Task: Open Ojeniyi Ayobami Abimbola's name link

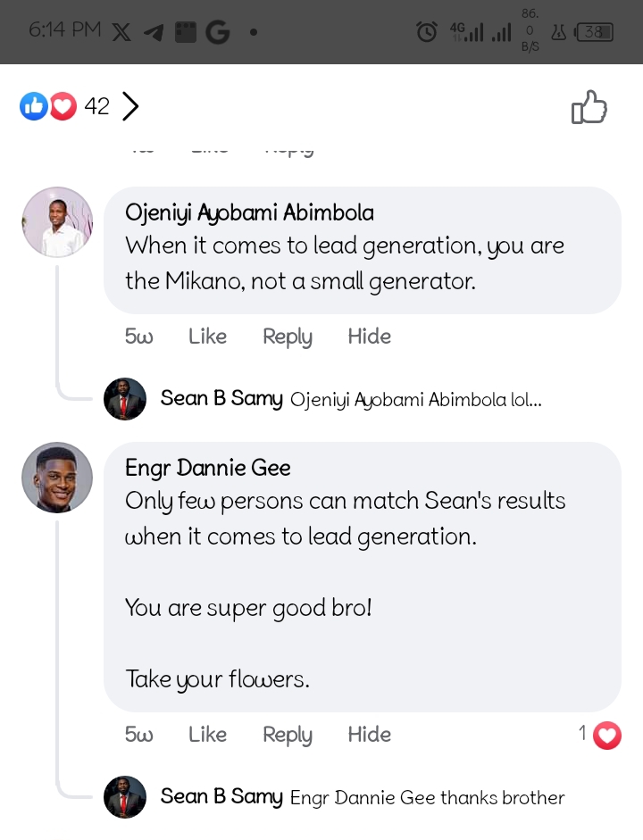Action: tap(249, 212)
